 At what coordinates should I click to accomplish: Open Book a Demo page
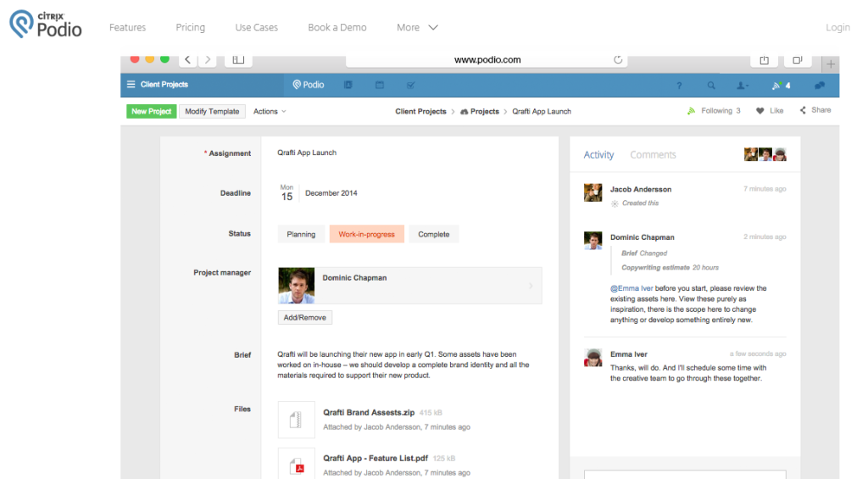pos(337,27)
